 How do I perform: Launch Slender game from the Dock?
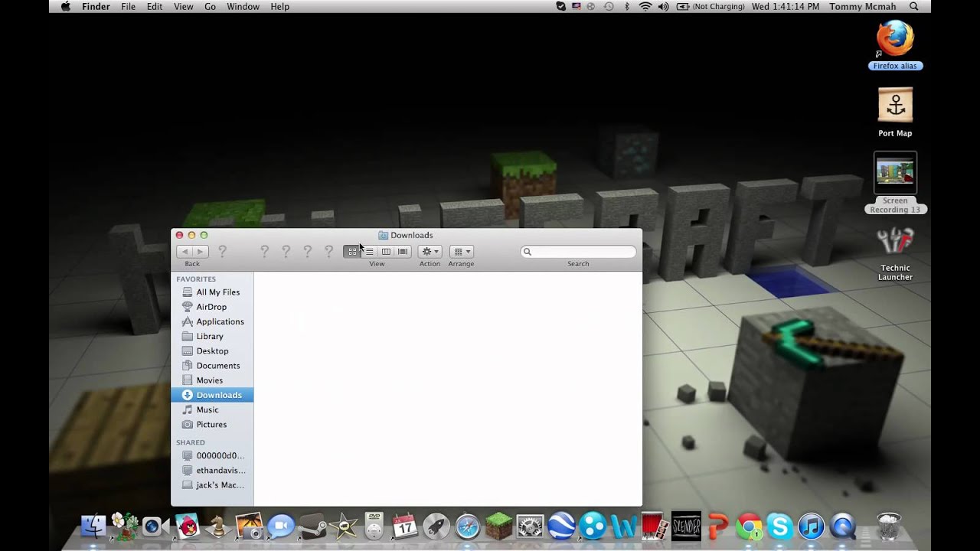[x=686, y=527]
